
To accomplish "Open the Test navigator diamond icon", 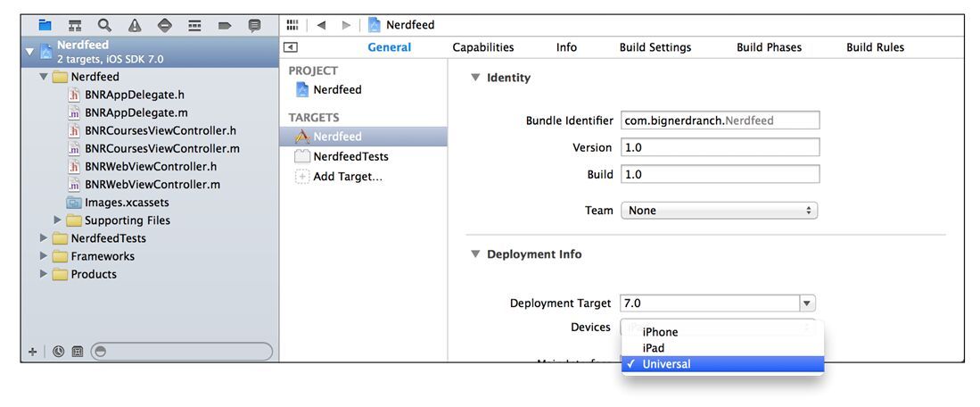I will pyautogui.click(x=164, y=26).
